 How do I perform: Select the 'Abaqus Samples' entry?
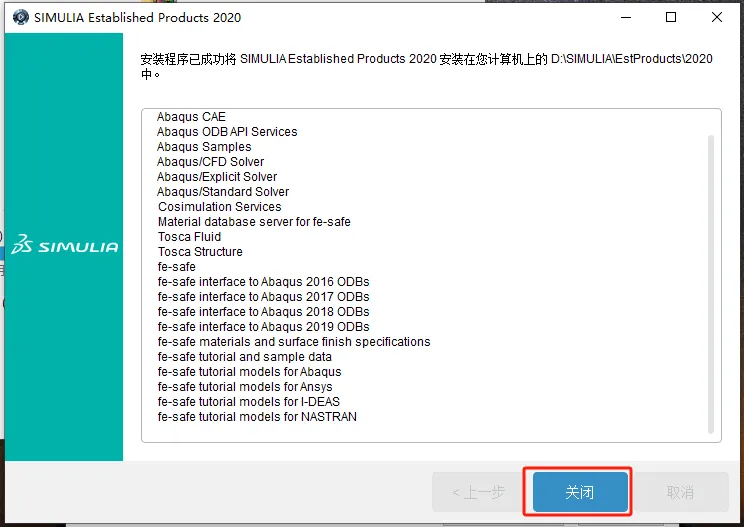(x=204, y=147)
